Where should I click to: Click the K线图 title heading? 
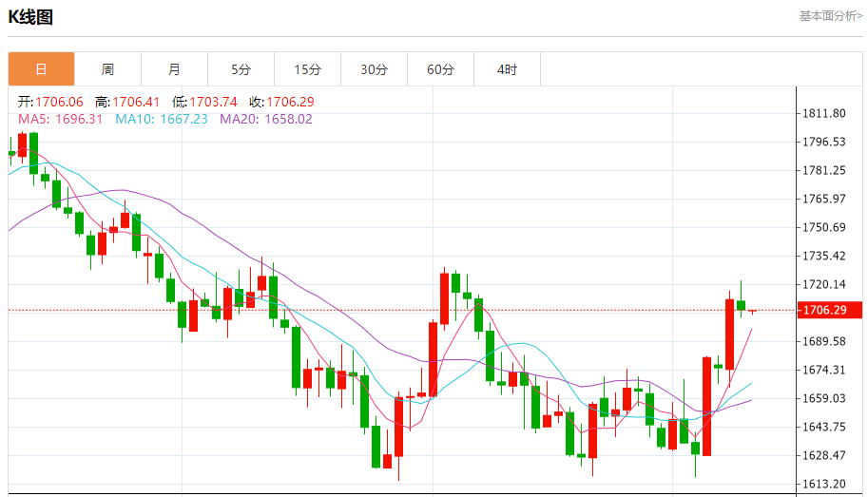coord(31,17)
